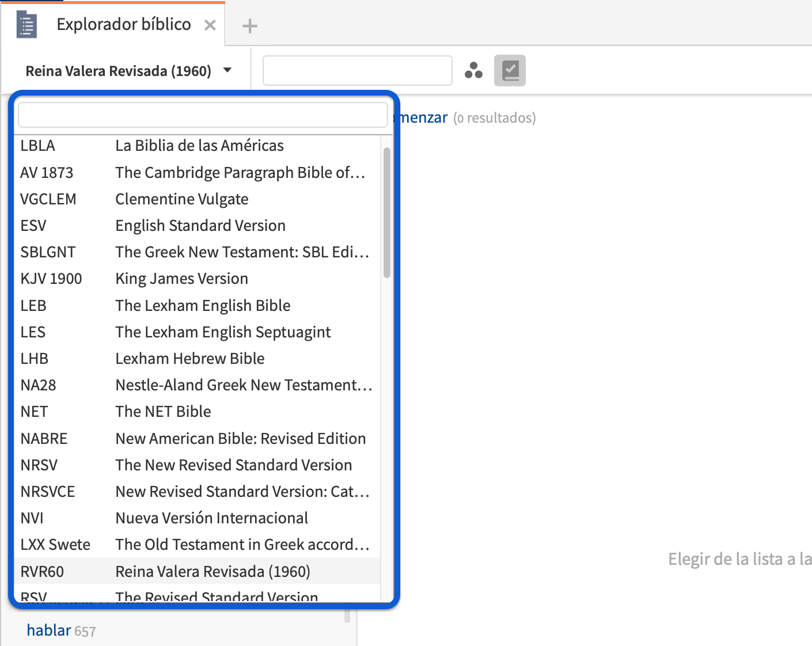Click the search input field in the toolbar
The height and width of the screenshot is (646, 812).
point(358,70)
